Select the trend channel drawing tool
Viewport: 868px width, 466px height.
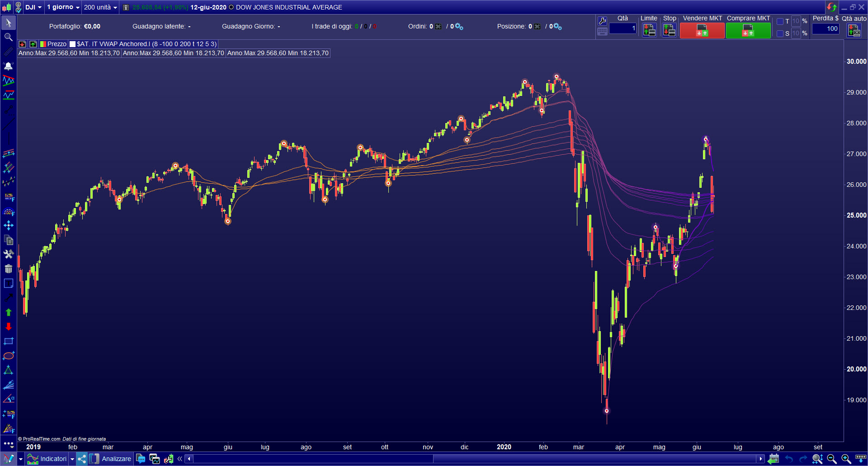coord(9,81)
